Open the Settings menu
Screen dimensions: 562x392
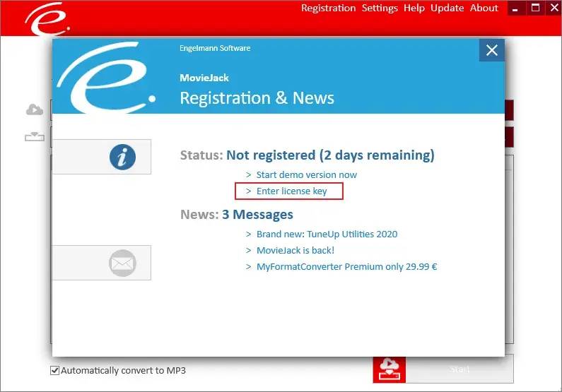380,8
